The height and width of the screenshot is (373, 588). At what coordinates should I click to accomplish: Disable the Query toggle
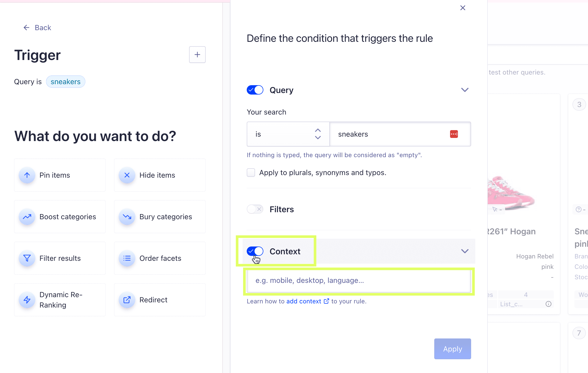tap(255, 90)
